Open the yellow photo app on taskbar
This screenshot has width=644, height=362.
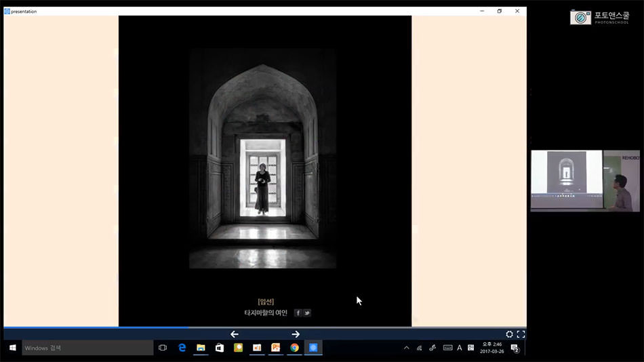[x=238, y=348]
